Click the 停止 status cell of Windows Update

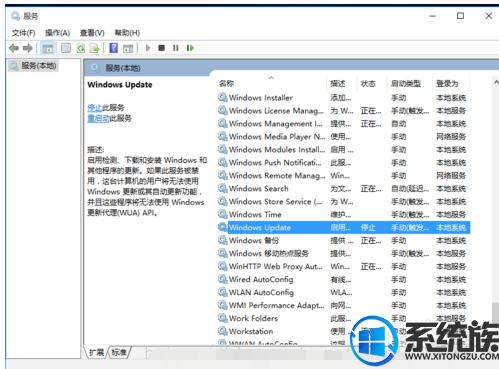(x=368, y=228)
